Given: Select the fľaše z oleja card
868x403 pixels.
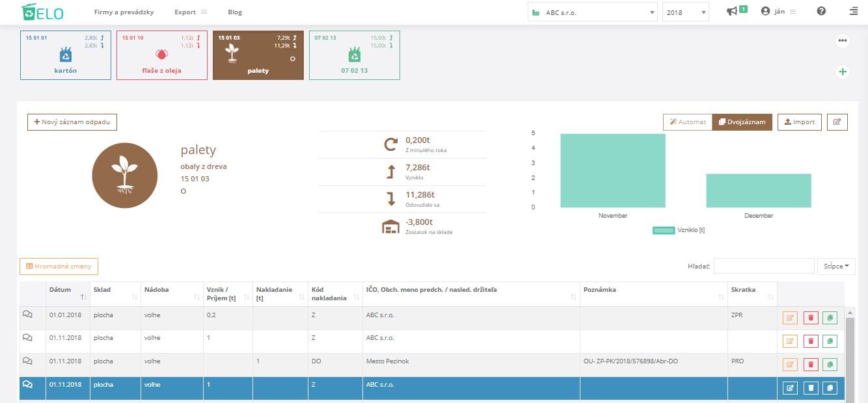Looking at the screenshot, I should tap(162, 55).
